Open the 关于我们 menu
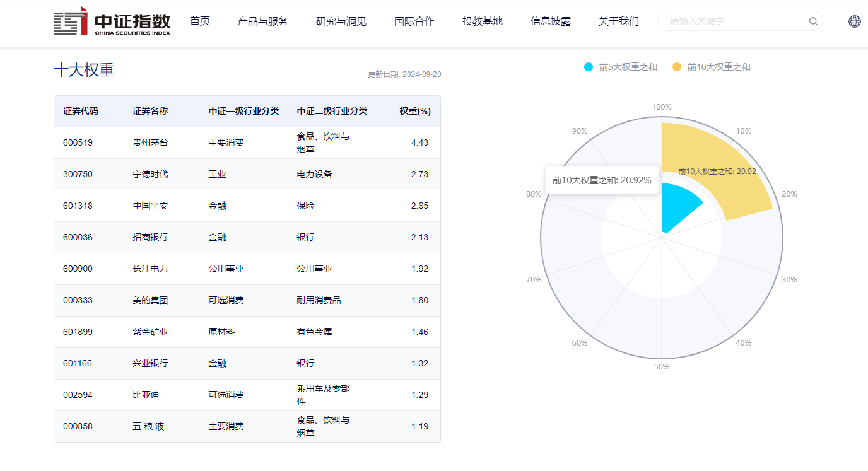 (619, 21)
